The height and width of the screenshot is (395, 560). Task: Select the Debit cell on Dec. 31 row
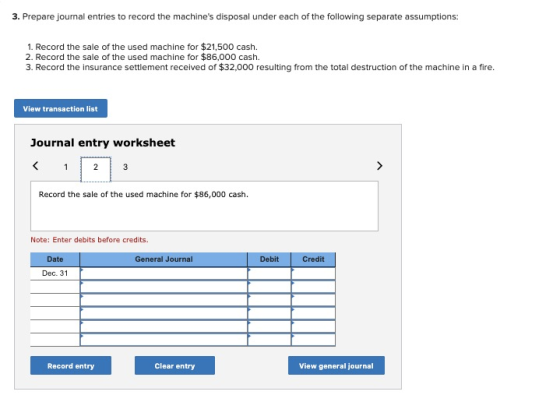tap(269, 274)
